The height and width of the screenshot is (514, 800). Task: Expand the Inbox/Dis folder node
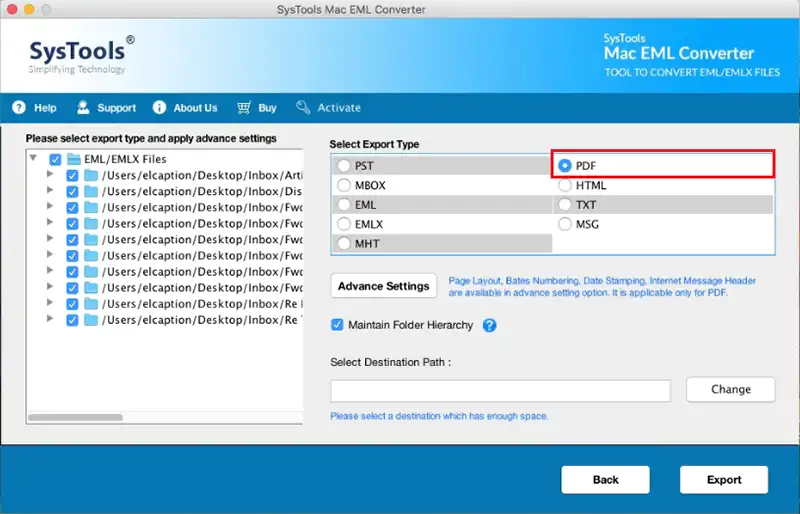[50, 190]
